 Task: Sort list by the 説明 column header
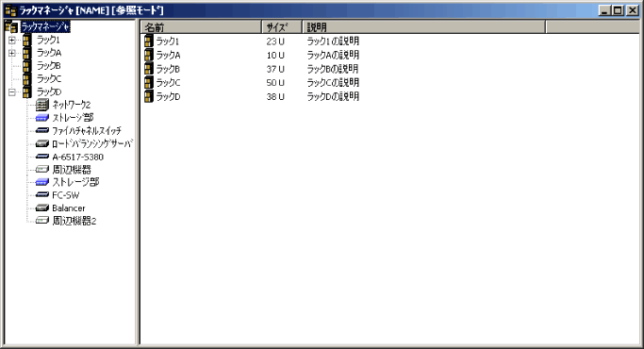coord(424,27)
